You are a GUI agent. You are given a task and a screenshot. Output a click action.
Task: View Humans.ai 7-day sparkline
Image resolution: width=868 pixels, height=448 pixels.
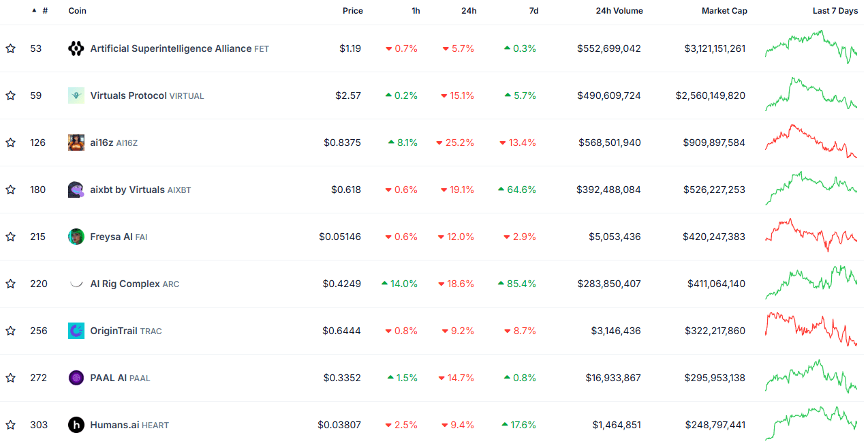811,423
